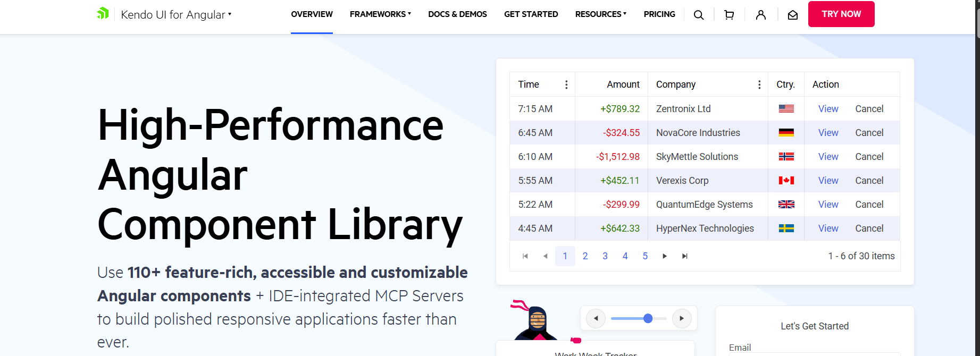This screenshot has height=356, width=980.
Task: Click slider decrease arrow button
Action: tap(596, 318)
